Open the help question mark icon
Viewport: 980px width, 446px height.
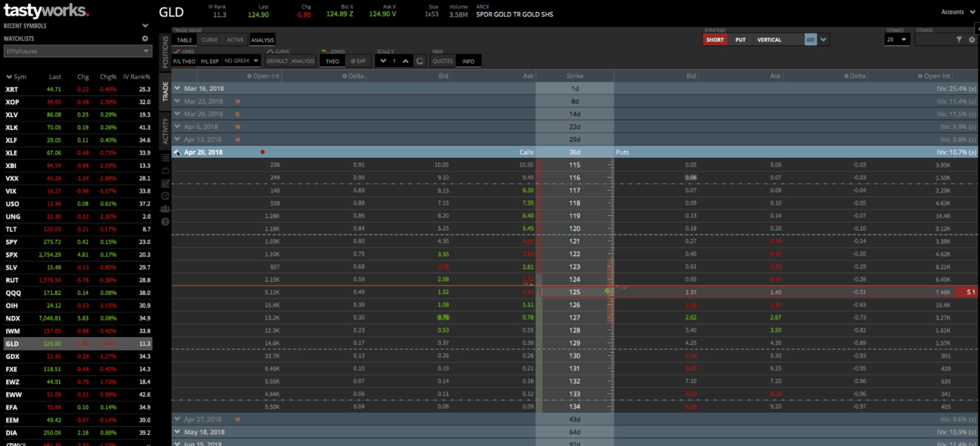(166, 222)
